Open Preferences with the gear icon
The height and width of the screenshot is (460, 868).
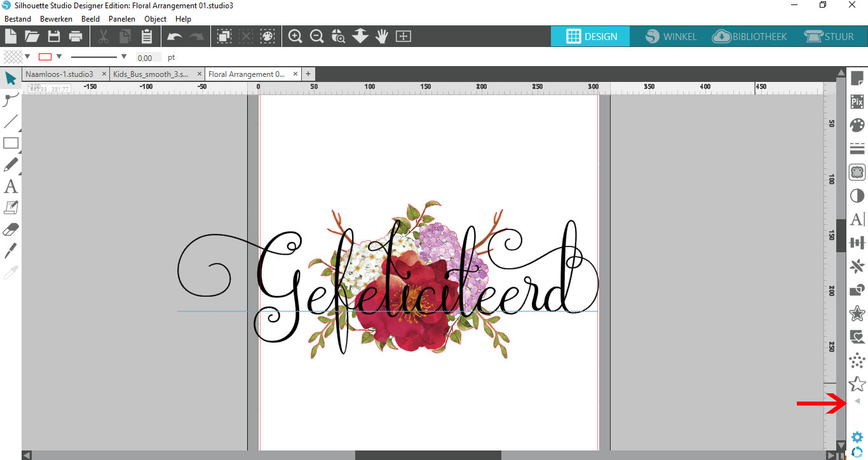point(857,437)
